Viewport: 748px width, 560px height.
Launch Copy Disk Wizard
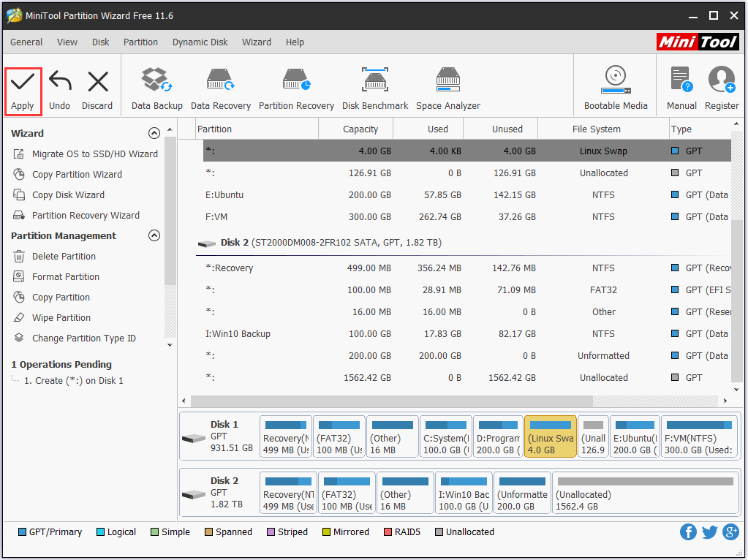tap(58, 195)
